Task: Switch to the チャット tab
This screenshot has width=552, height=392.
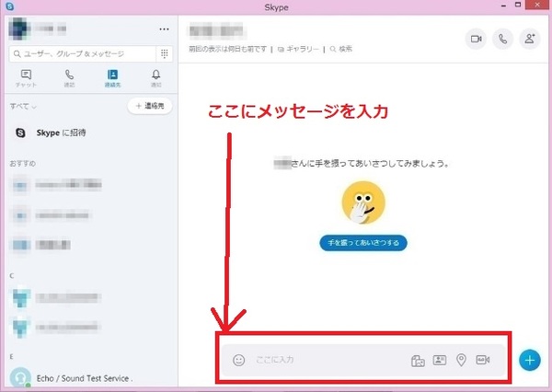Action: click(x=26, y=78)
